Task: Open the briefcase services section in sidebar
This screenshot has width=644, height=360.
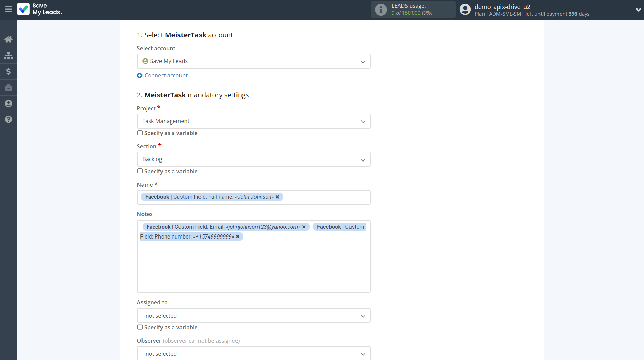Action: (x=8, y=88)
